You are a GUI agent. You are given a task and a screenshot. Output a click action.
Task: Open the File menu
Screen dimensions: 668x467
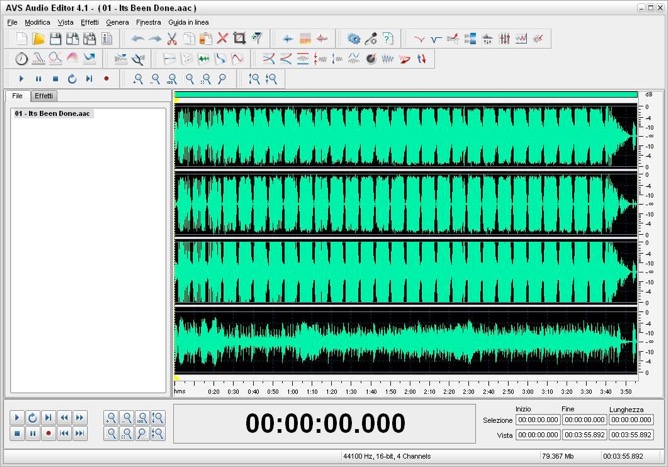point(12,22)
